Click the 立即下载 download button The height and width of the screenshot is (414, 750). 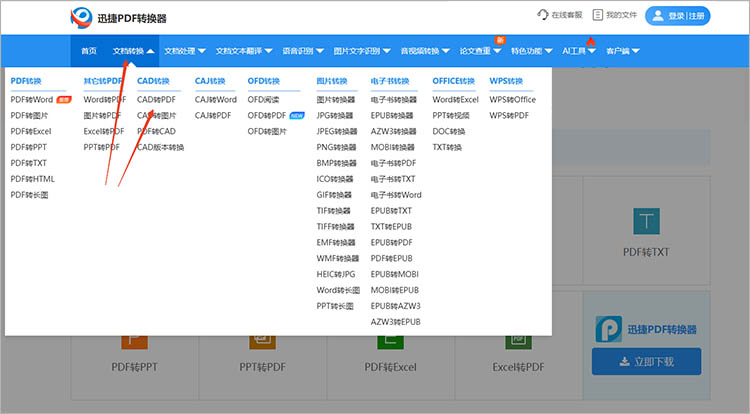coord(646,361)
